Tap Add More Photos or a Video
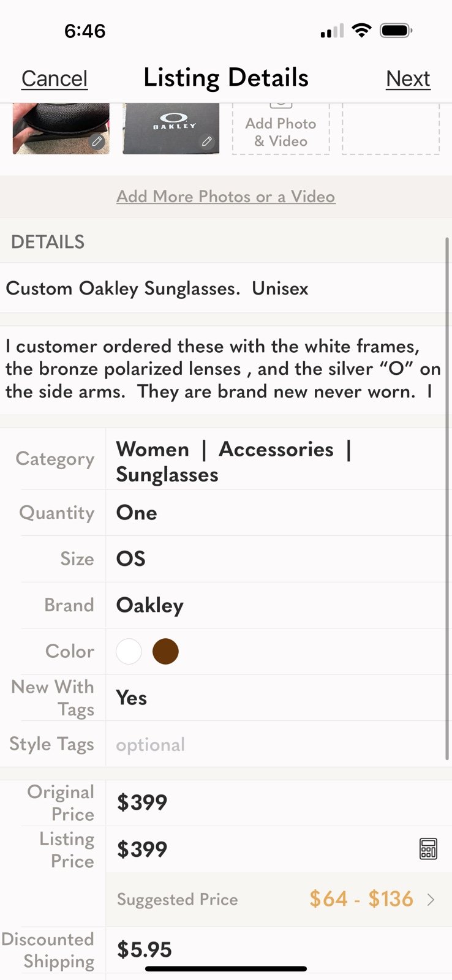 pyautogui.click(x=226, y=197)
